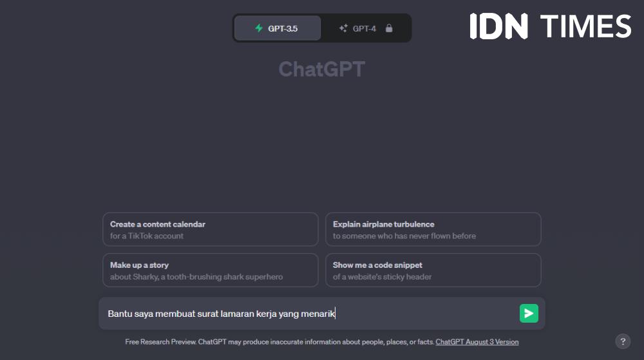The image size is (644, 360).
Task: Click 'of a website's sticky header' subtitle
Action: [382, 277]
